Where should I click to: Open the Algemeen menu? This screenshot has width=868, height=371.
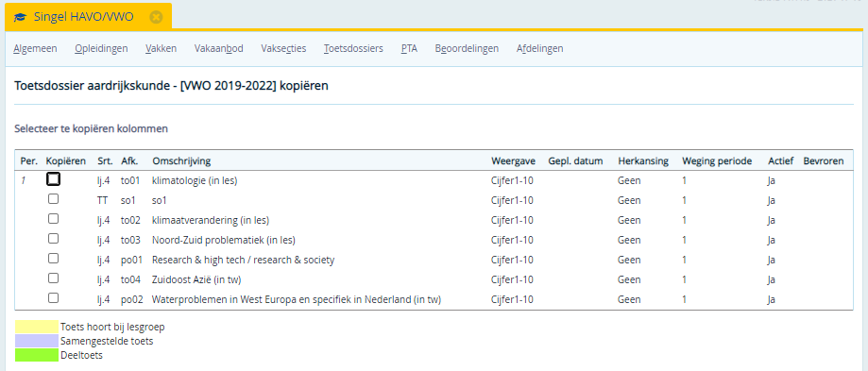[x=36, y=49]
